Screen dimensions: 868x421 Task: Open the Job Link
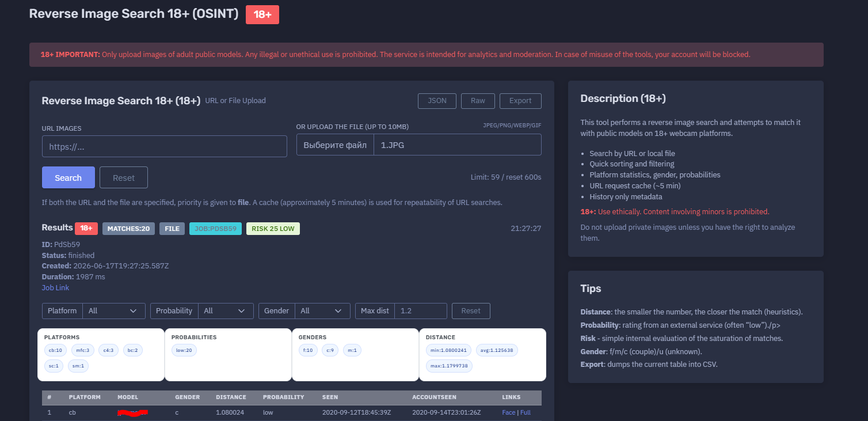point(55,287)
